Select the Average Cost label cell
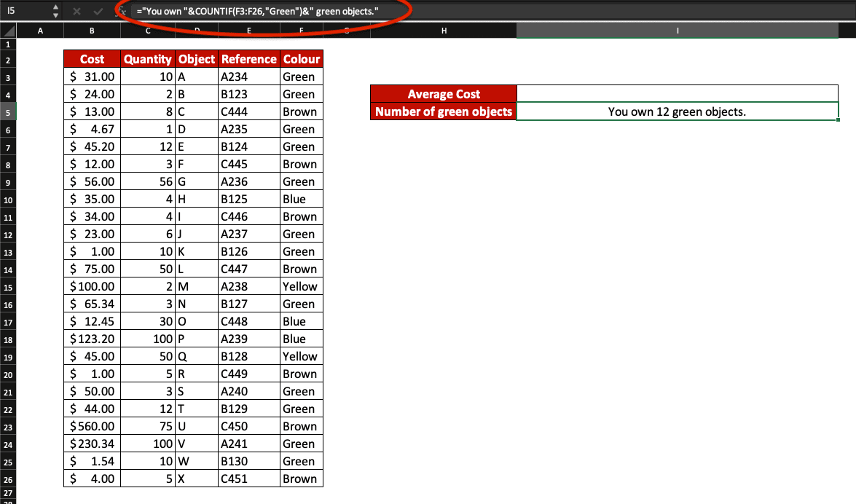Image resolution: width=856 pixels, height=504 pixels. (x=444, y=94)
